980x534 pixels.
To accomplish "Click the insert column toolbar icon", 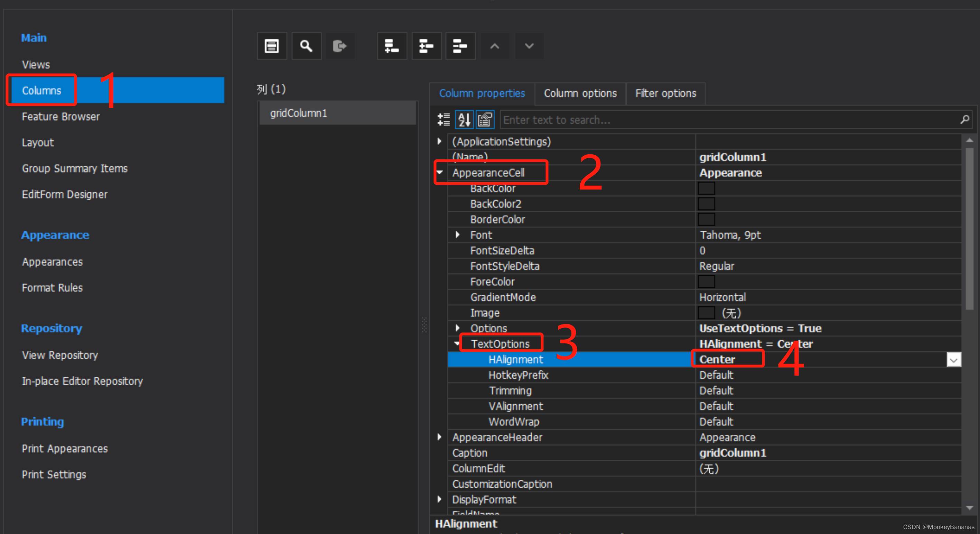I will 426,46.
